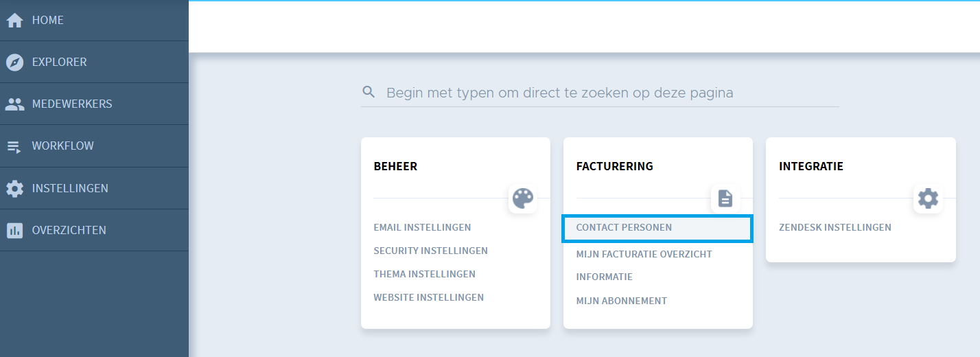This screenshot has height=357, width=980.
Task: Click the Home house icon
Action: pos(14,21)
